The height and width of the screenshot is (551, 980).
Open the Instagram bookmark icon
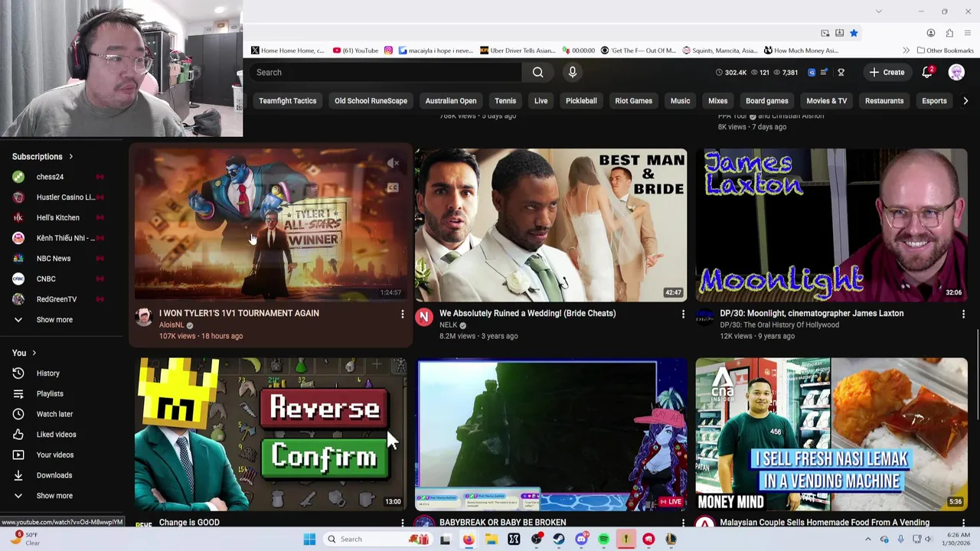(388, 51)
